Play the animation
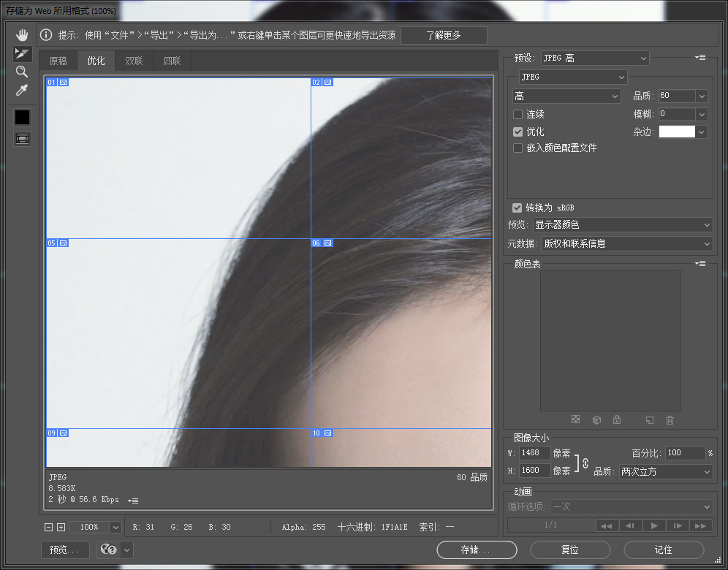This screenshot has width=728, height=570. tap(654, 525)
